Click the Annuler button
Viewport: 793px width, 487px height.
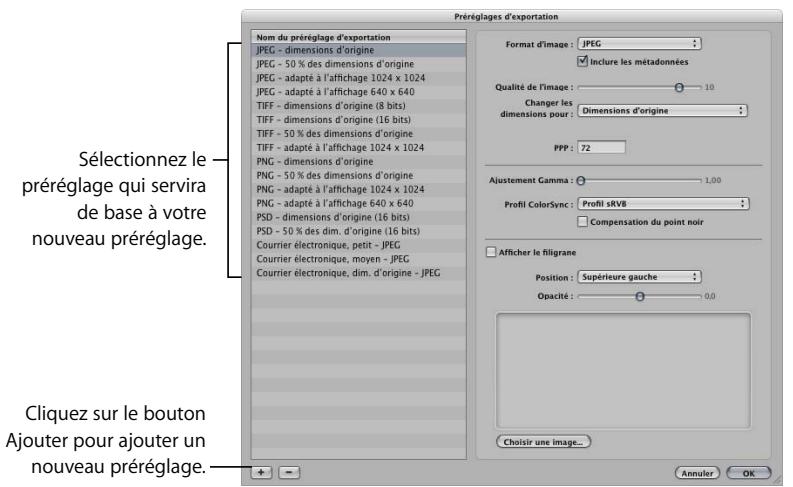click(x=697, y=473)
